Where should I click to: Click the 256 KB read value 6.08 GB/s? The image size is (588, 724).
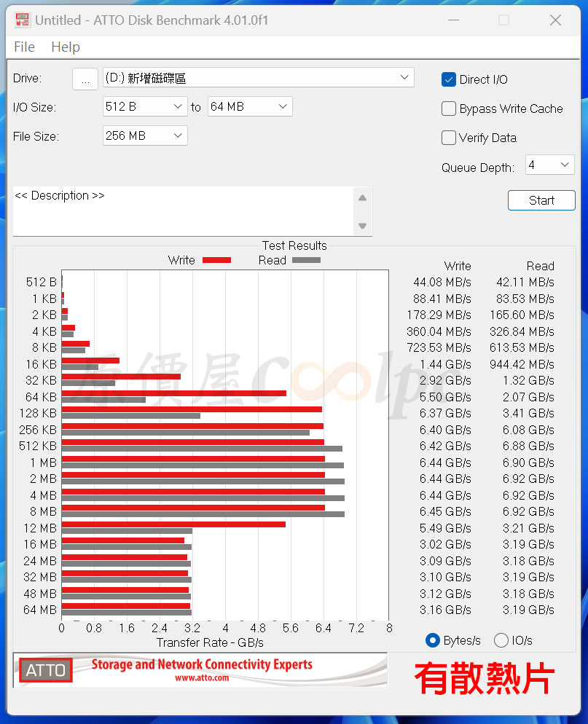(528, 430)
